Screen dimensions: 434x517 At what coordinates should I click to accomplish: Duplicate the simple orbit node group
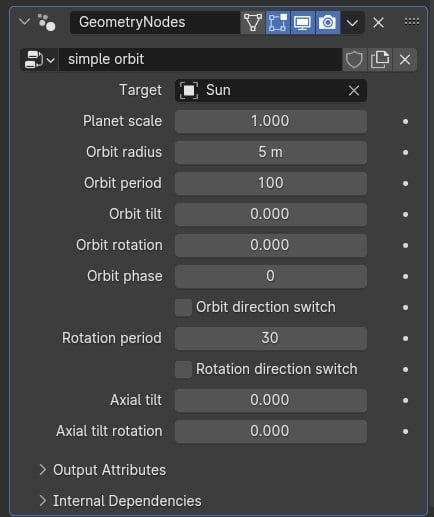(x=380, y=60)
